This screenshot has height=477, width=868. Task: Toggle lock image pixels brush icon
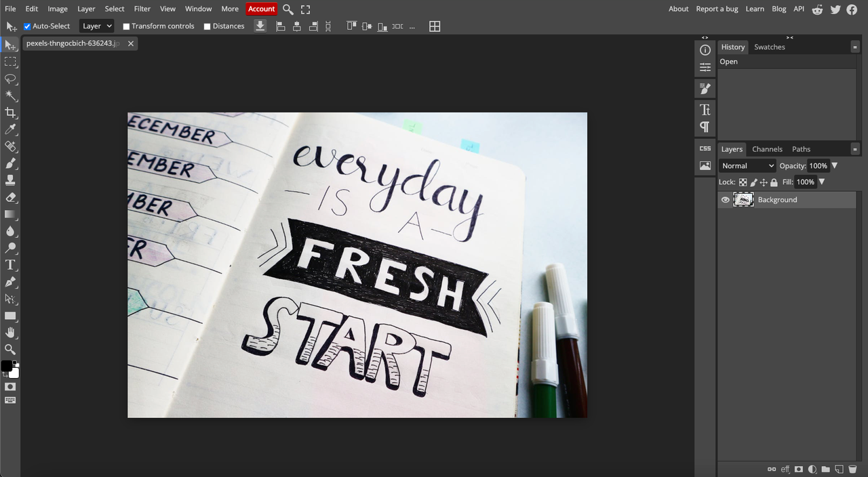(x=753, y=182)
